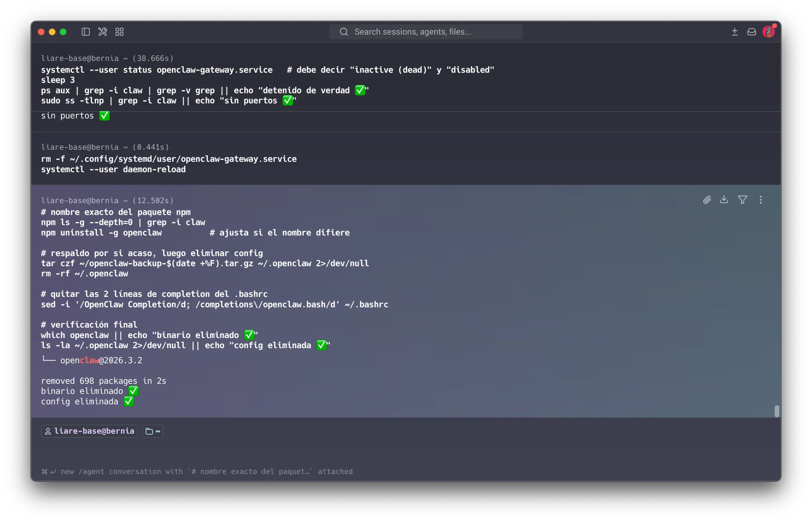
Task: Select the '# verificación final' comment line
Action: pos(89,325)
